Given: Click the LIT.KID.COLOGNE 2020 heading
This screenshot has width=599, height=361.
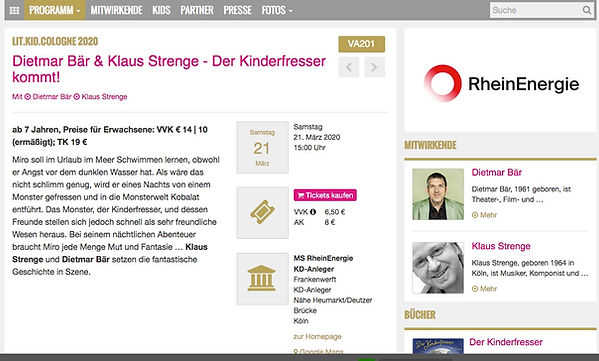Looking at the screenshot, I should pos(55,41).
